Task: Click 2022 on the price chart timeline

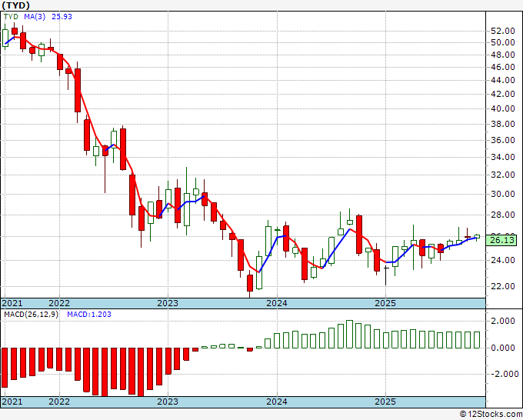Action: 59,303
